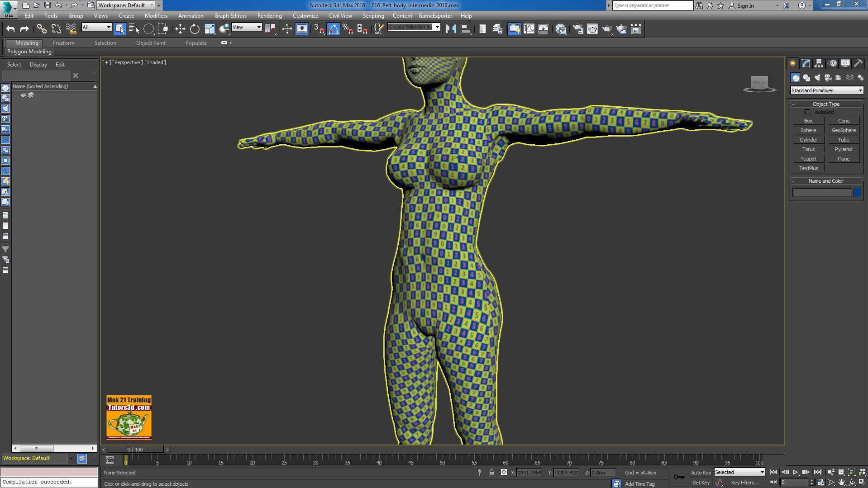
Task: Open the Material Editor icon
Action: click(561, 29)
